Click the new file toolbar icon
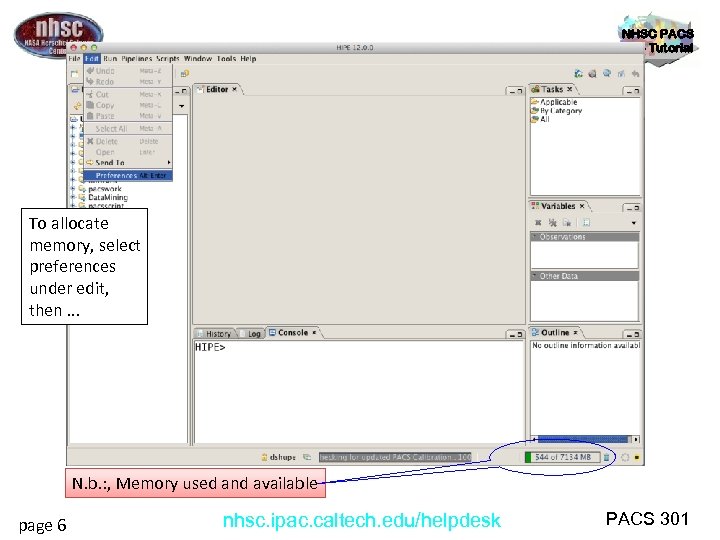The image size is (720, 540). pos(74,74)
